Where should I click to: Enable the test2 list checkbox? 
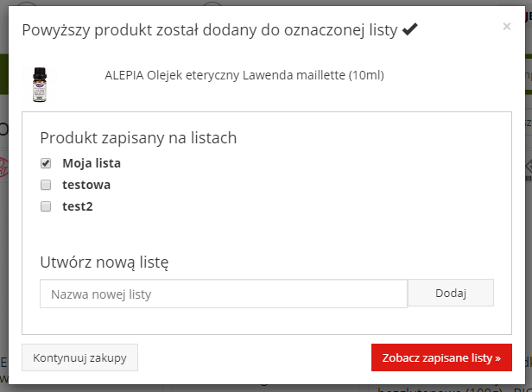tap(46, 206)
